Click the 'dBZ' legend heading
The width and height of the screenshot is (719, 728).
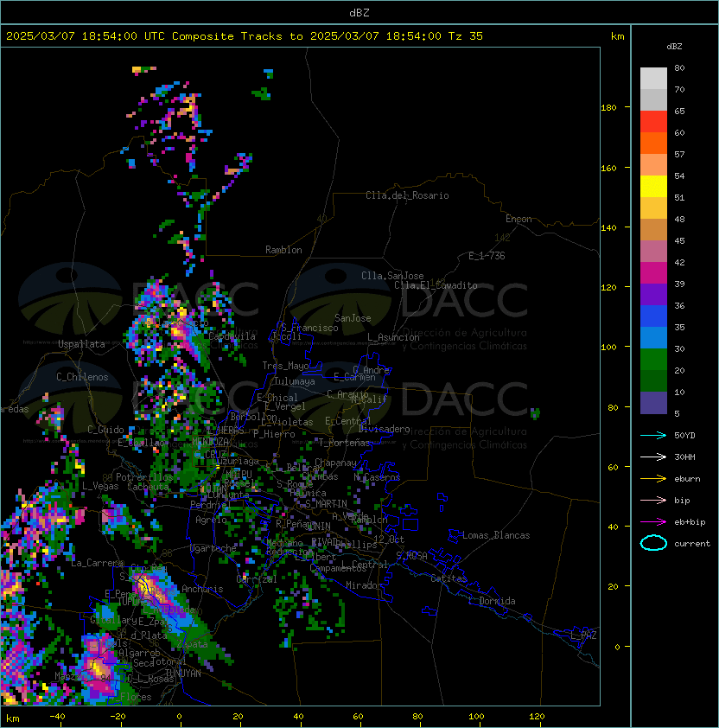click(x=674, y=47)
